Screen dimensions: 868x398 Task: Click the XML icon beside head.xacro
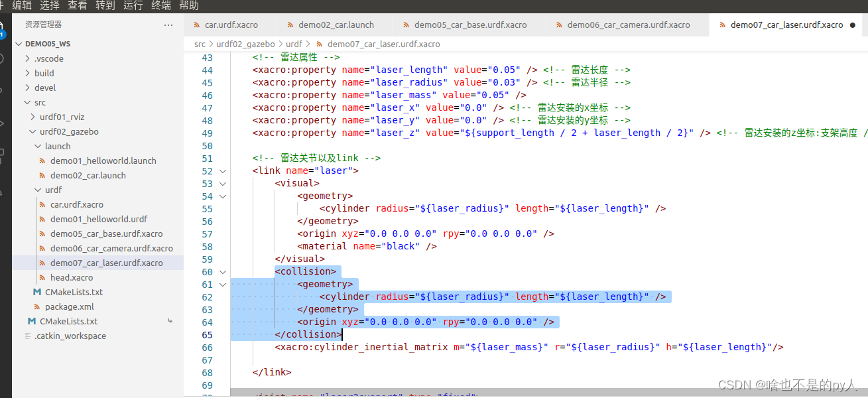tap(42, 277)
